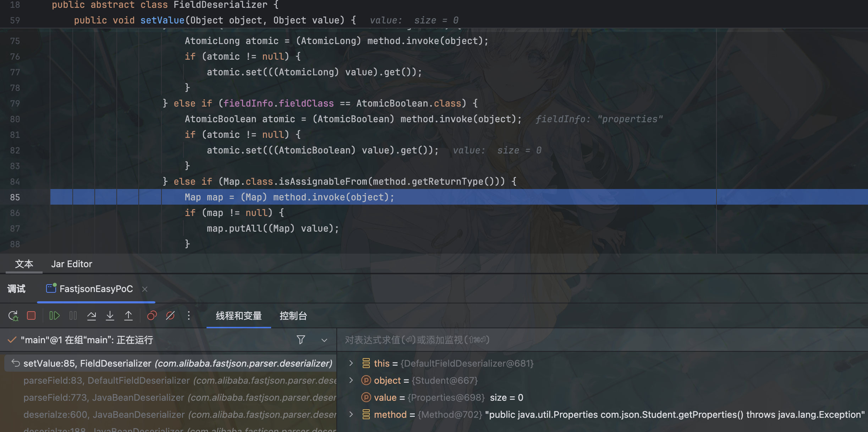The height and width of the screenshot is (432, 868).
Task: Click the Pause Program icon
Action: tap(73, 315)
